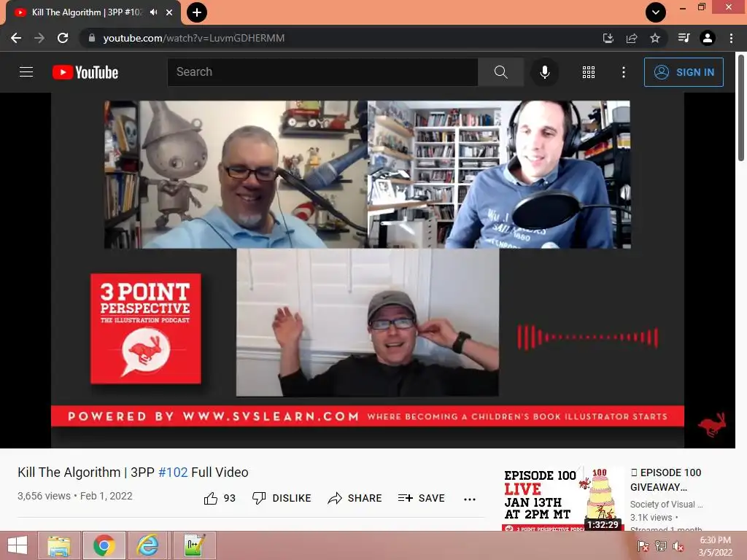Switch to Chrome in the taskbar
This screenshot has width=747, height=560.
click(104, 545)
